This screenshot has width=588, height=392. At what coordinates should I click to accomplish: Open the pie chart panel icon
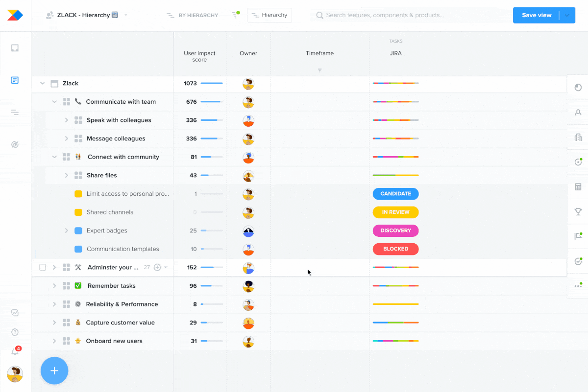click(x=578, y=87)
